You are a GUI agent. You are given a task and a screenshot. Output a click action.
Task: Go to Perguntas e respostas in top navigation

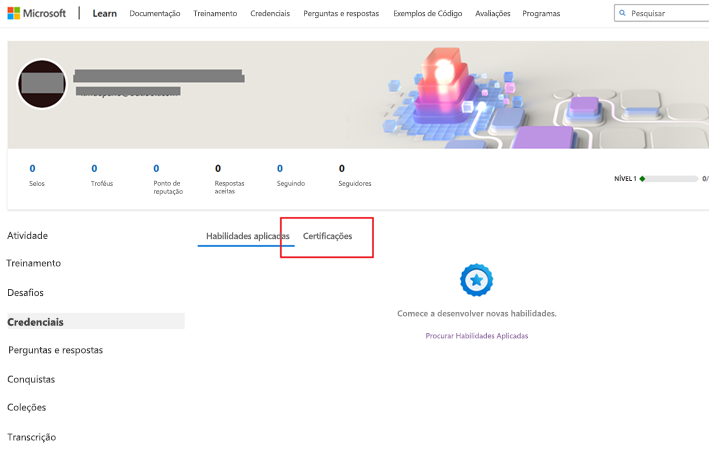(341, 14)
